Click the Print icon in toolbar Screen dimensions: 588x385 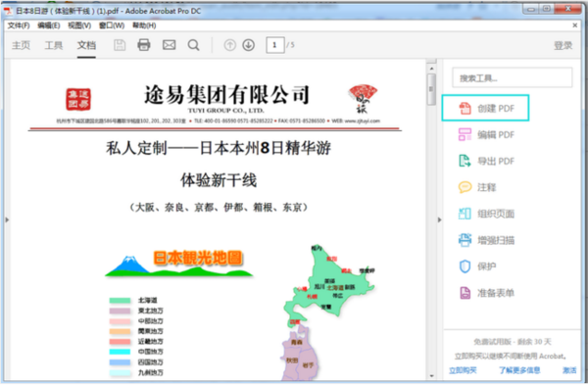click(144, 45)
